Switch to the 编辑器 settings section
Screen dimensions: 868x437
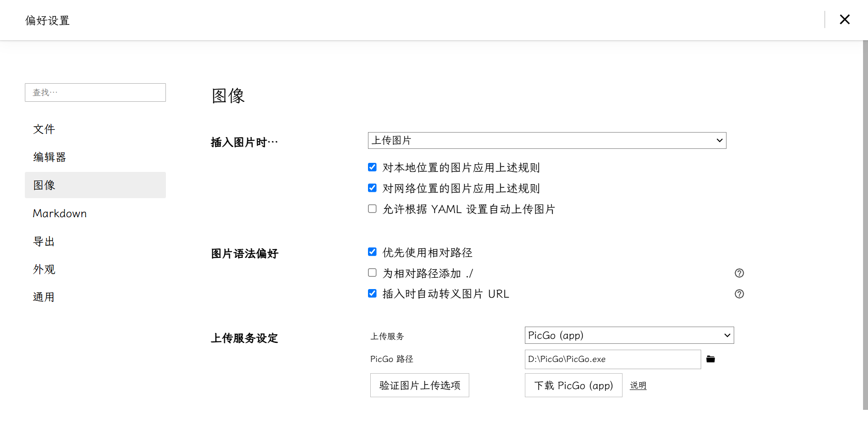coord(50,157)
